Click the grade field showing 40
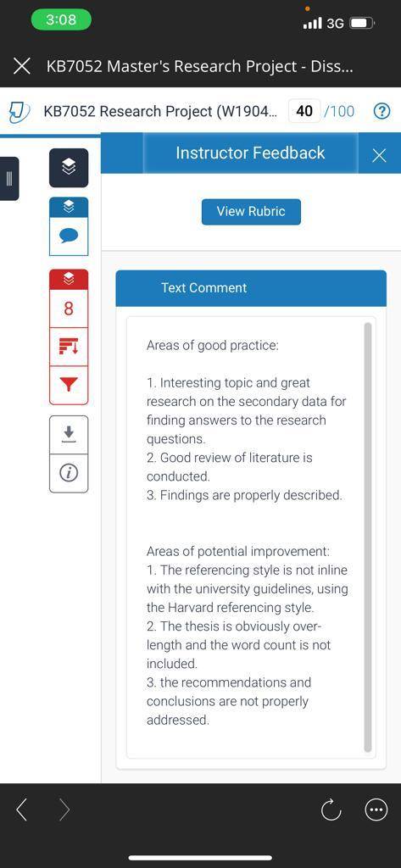Screen dimensions: 401x868 [x=304, y=111]
